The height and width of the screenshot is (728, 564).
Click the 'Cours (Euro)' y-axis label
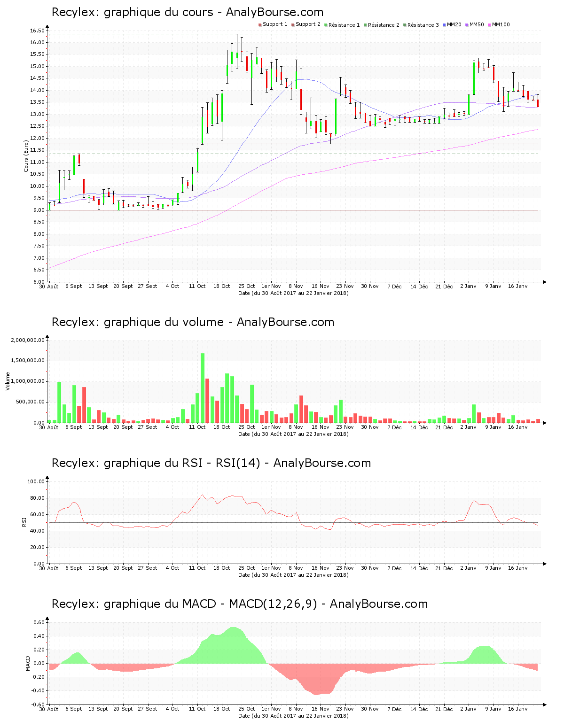[x=26, y=156]
